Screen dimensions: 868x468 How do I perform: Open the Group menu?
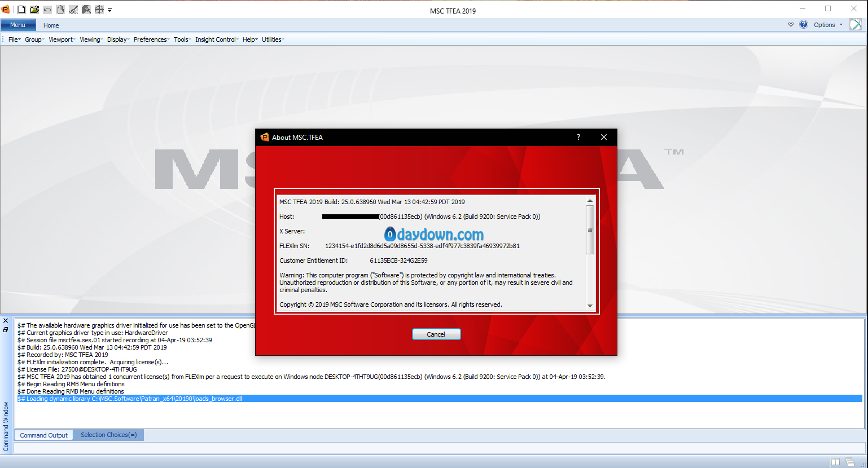pos(34,39)
